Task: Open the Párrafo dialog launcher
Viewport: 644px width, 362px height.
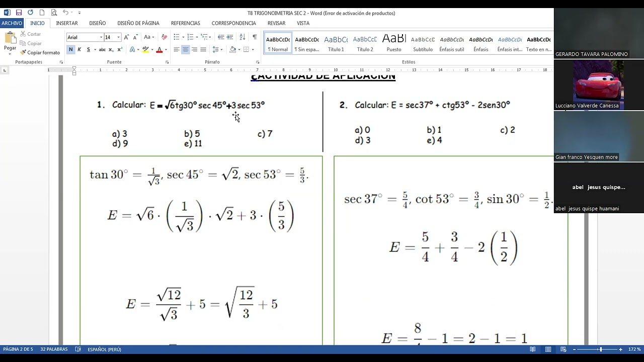Action: click(x=258, y=62)
